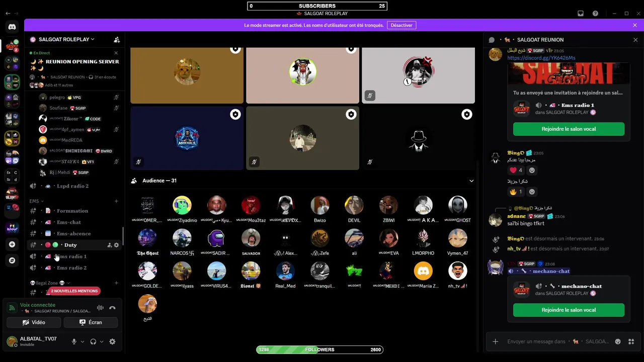Click the add a server plus icon
The height and width of the screenshot is (362, 644).
[12, 244]
